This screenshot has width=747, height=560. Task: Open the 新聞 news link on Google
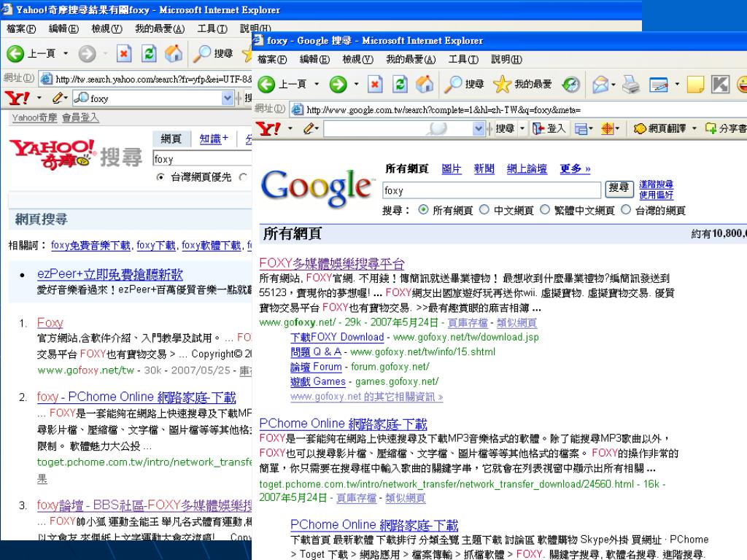click(x=484, y=168)
